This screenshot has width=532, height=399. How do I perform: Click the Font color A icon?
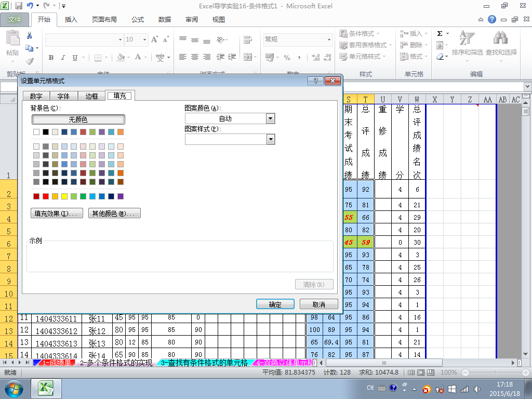(x=138, y=57)
